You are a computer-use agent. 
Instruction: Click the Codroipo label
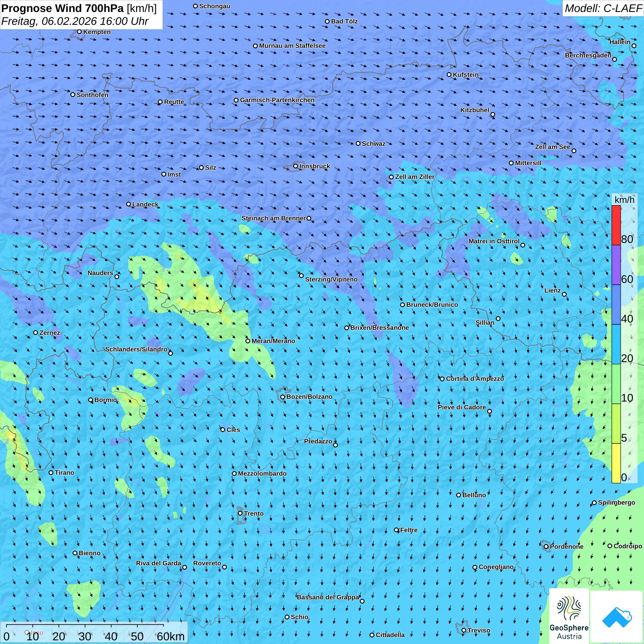(628, 546)
